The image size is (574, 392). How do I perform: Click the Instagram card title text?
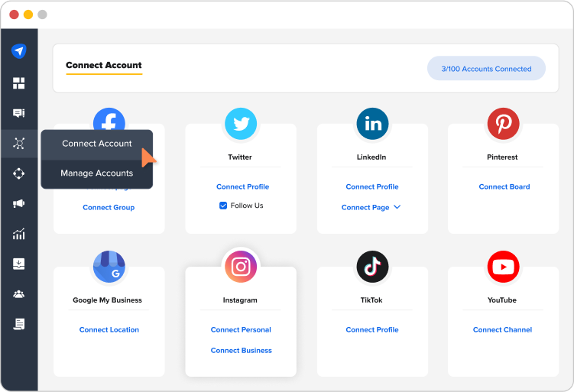click(x=240, y=300)
